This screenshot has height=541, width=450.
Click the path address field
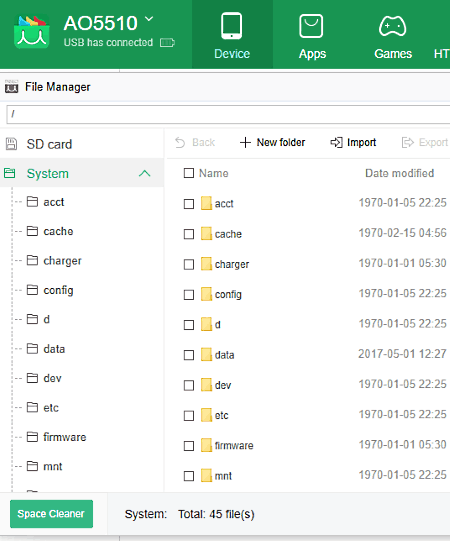(228, 114)
